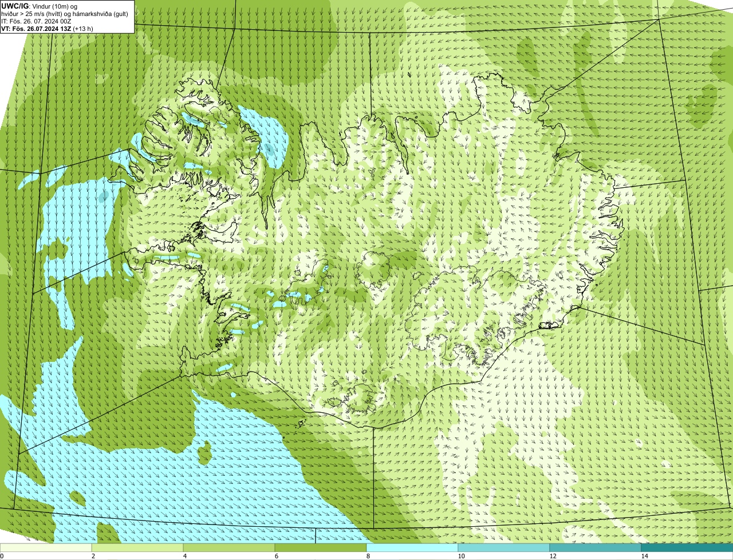This screenshot has height=560, width=733.
Task: Click the "4" label under the color scale
Action: click(184, 556)
